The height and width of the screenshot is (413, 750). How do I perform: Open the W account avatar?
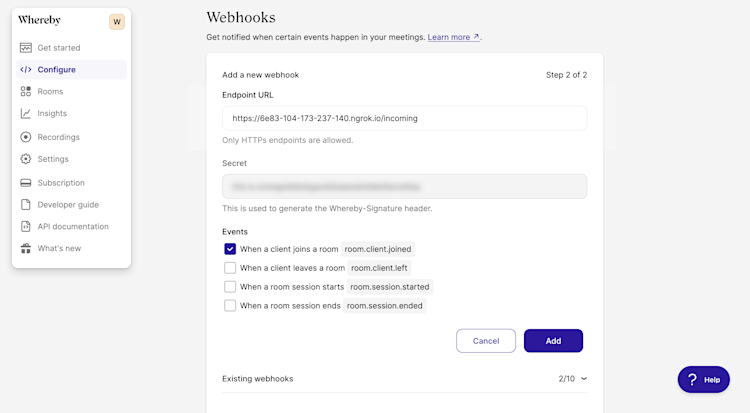[x=117, y=22]
